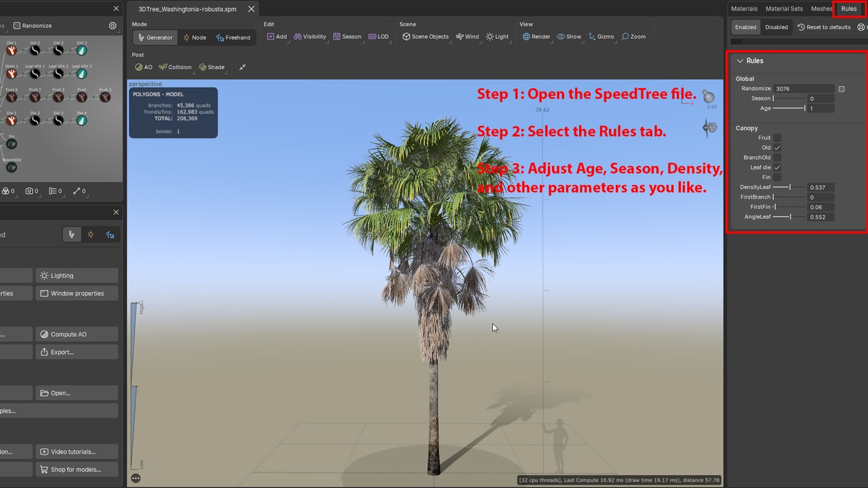Switch to the Material Sets tab
This screenshot has height=488, width=868.
coord(784,9)
